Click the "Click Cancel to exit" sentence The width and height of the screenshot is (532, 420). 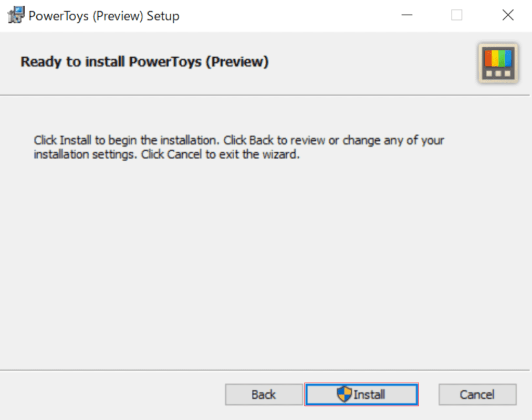[x=221, y=155]
